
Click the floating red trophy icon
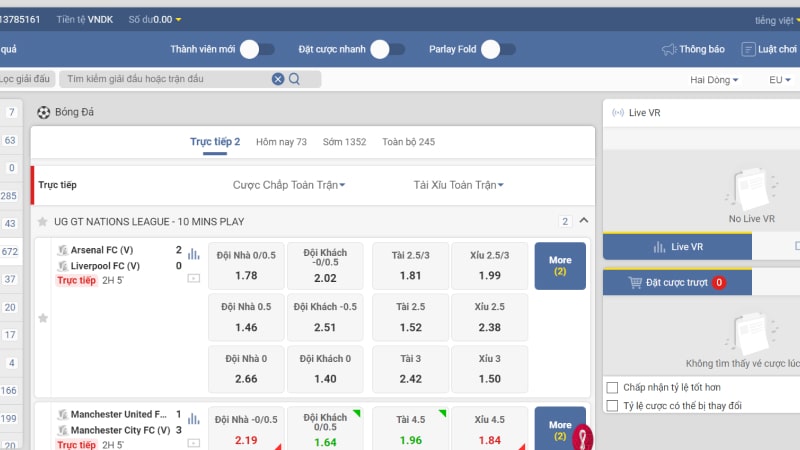[x=582, y=437]
